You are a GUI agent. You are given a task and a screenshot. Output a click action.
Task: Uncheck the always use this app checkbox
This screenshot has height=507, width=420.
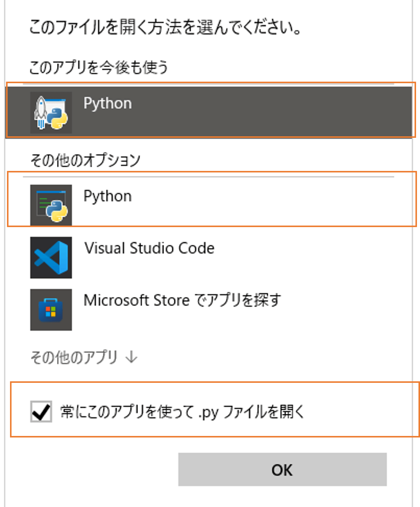pos(41,411)
